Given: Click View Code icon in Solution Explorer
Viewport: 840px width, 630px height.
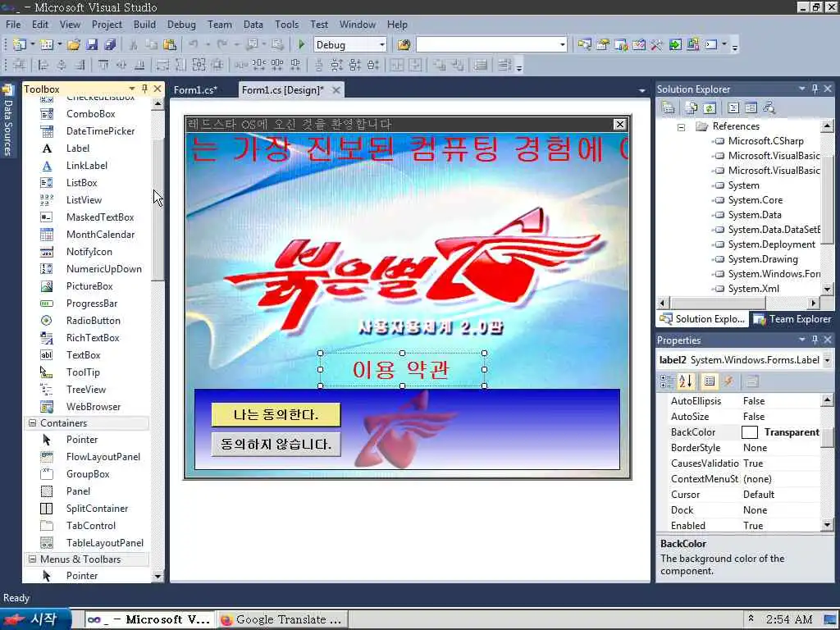Looking at the screenshot, I should coord(733,108).
